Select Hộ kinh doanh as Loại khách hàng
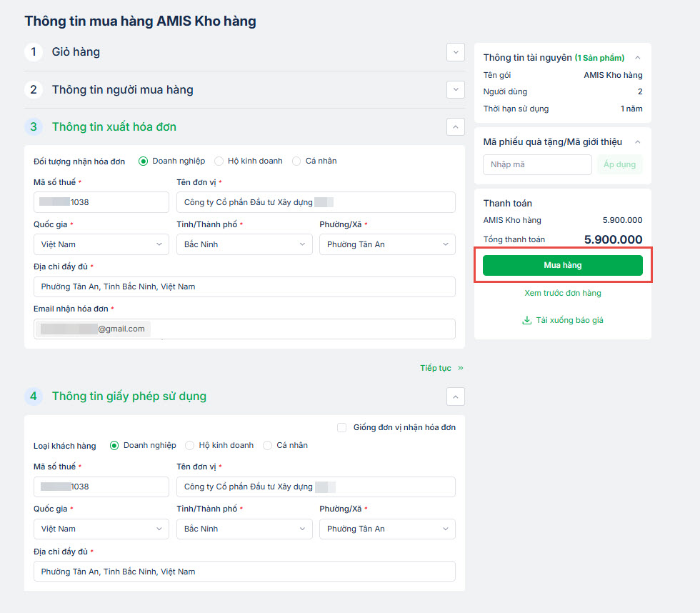This screenshot has height=613, width=700. [x=190, y=445]
